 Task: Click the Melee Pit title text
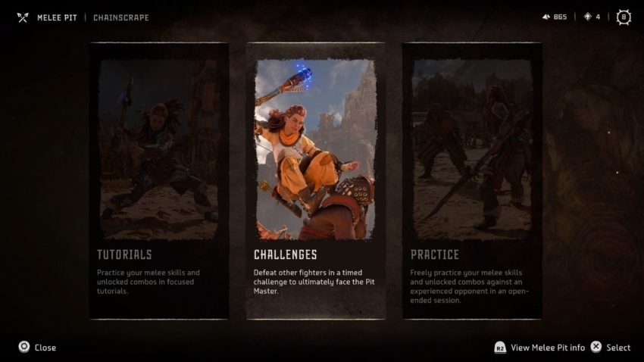click(x=57, y=17)
